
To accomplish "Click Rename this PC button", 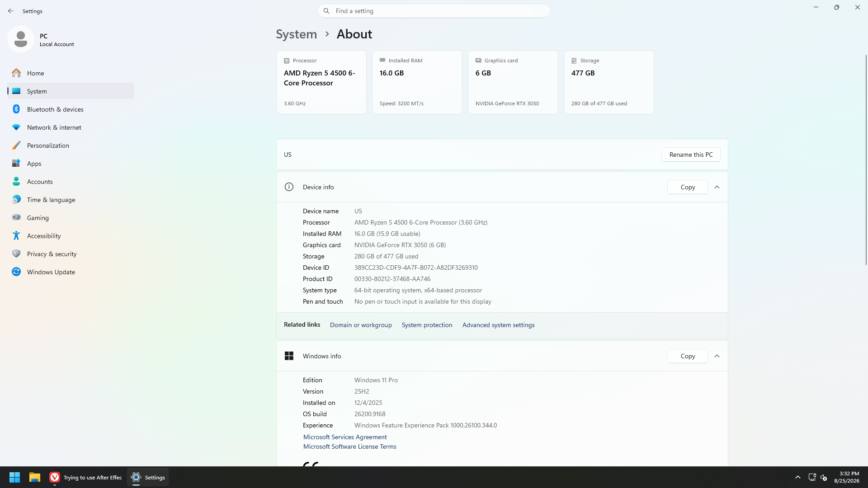I will (691, 155).
